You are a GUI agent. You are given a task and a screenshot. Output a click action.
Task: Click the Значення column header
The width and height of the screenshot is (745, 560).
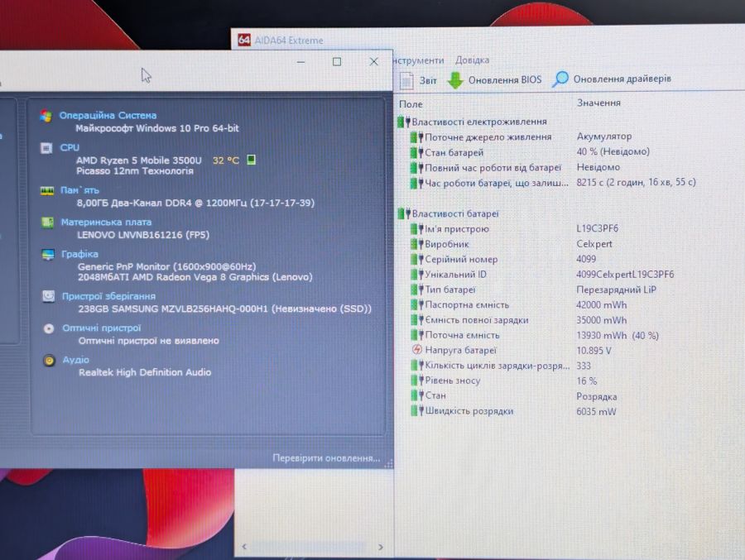pos(598,103)
